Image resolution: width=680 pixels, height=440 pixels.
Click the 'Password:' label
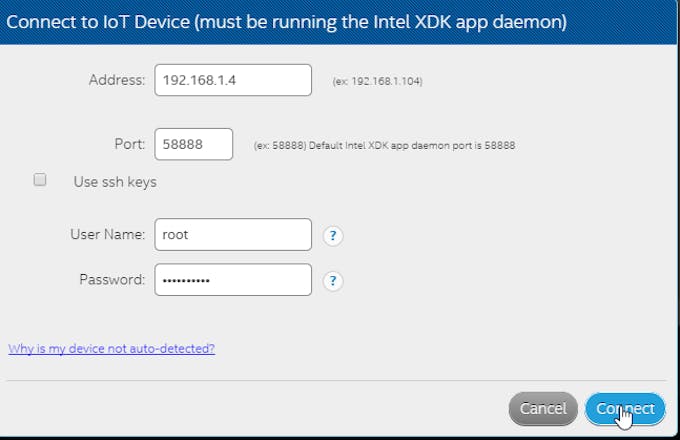point(112,280)
